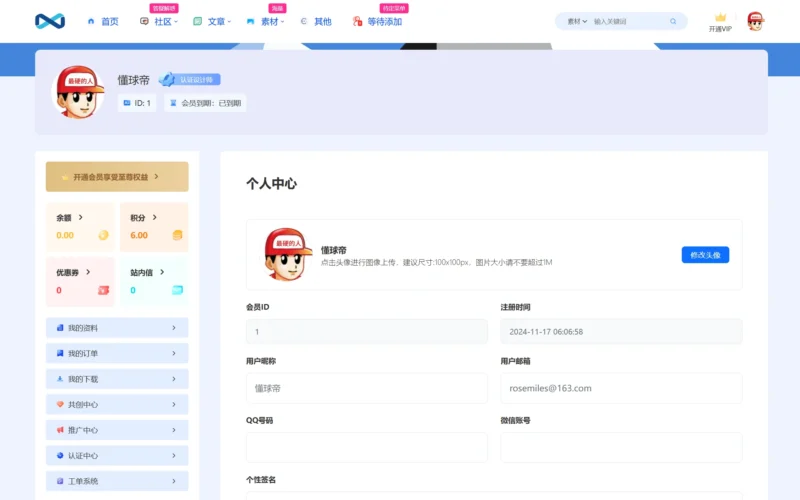Image resolution: width=800 pixels, height=500 pixels.
Task: Open the 社区 dropdown menu
Action: point(161,21)
